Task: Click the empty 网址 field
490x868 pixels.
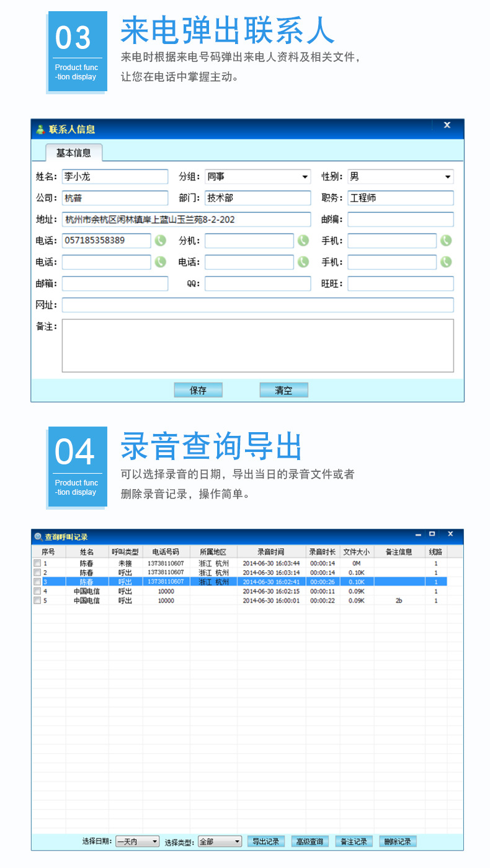Action: pos(258,305)
